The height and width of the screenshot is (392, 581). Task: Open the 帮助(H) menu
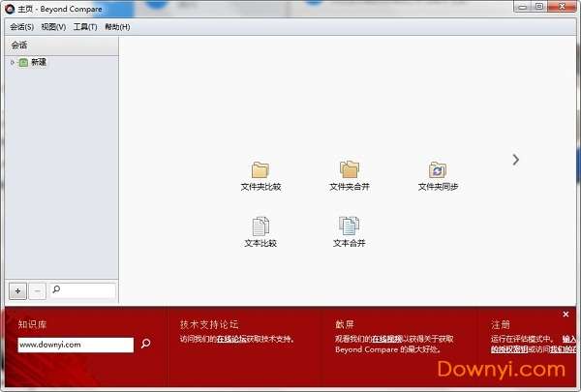click(x=117, y=27)
